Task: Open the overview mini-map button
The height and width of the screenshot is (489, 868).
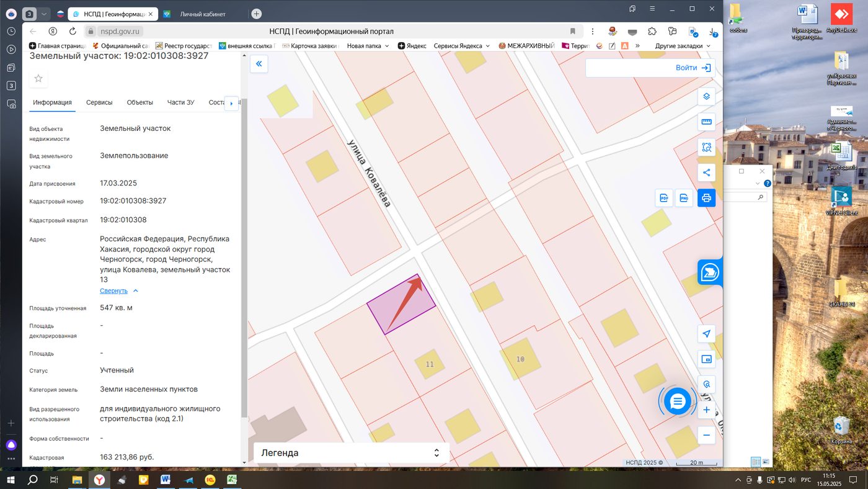Action: tap(706, 359)
